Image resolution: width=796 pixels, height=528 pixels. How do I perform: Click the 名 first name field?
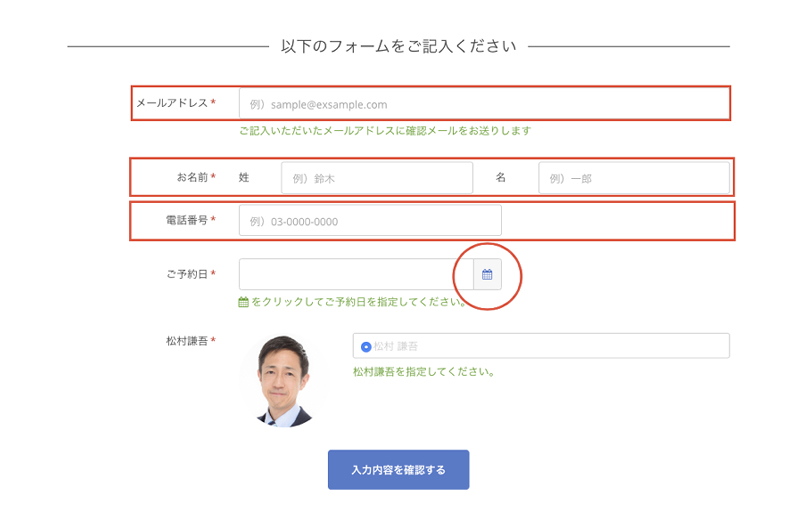pyautogui.click(x=634, y=178)
